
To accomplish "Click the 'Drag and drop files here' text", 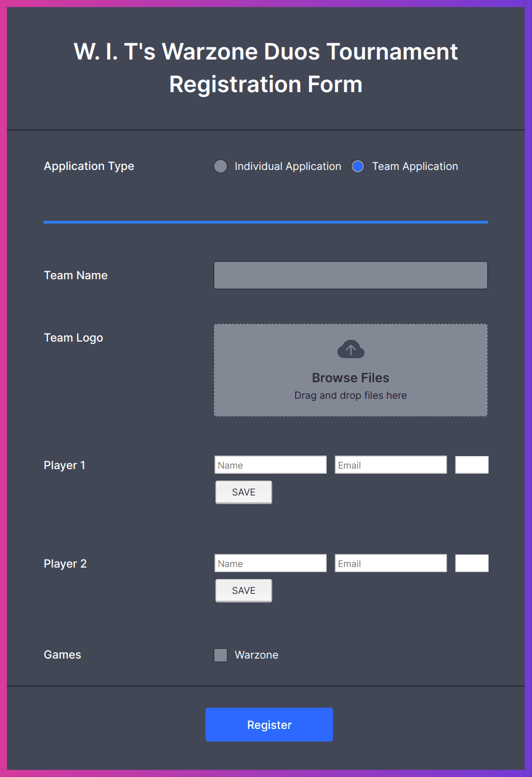I will click(x=350, y=395).
